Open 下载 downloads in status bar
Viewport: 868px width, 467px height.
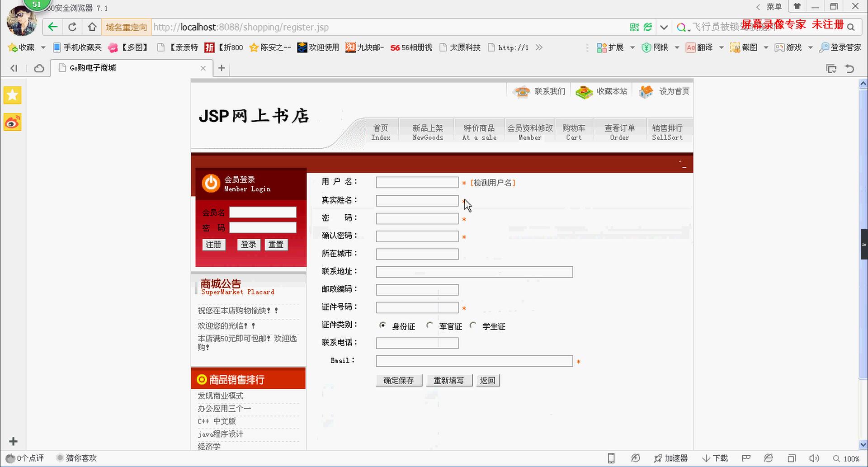[715, 458]
